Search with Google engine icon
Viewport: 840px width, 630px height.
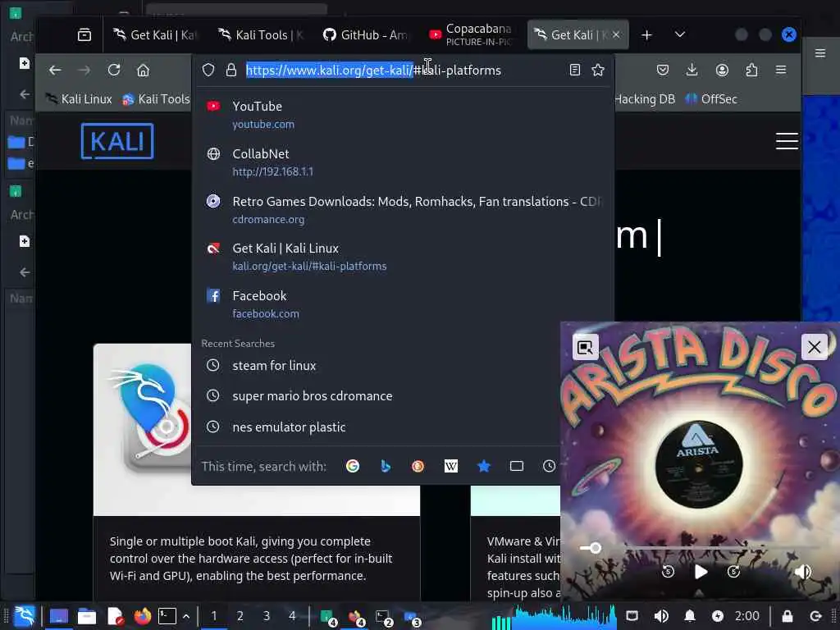(353, 466)
